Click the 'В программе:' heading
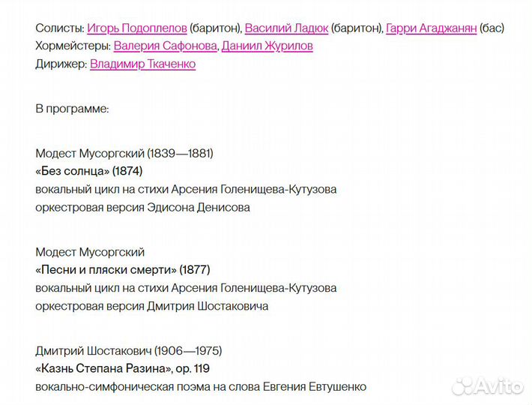Viewport: 532px width, 405px height. pos(72,109)
